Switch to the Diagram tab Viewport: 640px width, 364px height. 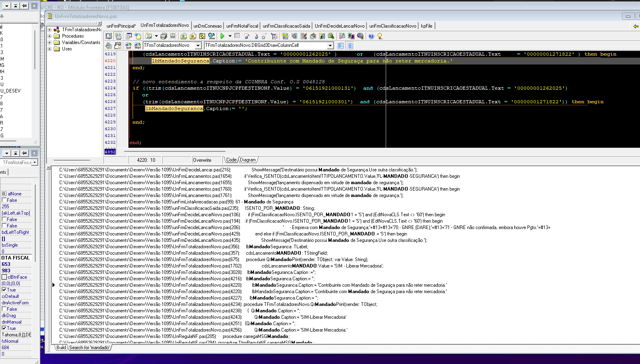click(248, 160)
